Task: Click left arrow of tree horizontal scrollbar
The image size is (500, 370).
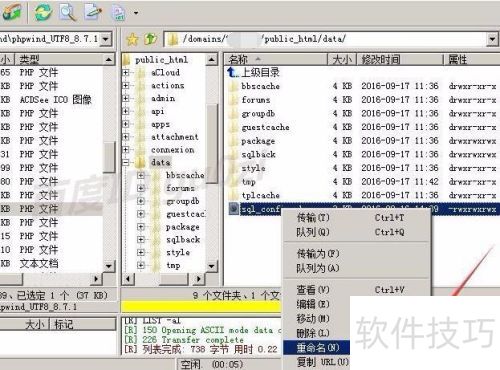Action: pyautogui.click(x=128, y=278)
